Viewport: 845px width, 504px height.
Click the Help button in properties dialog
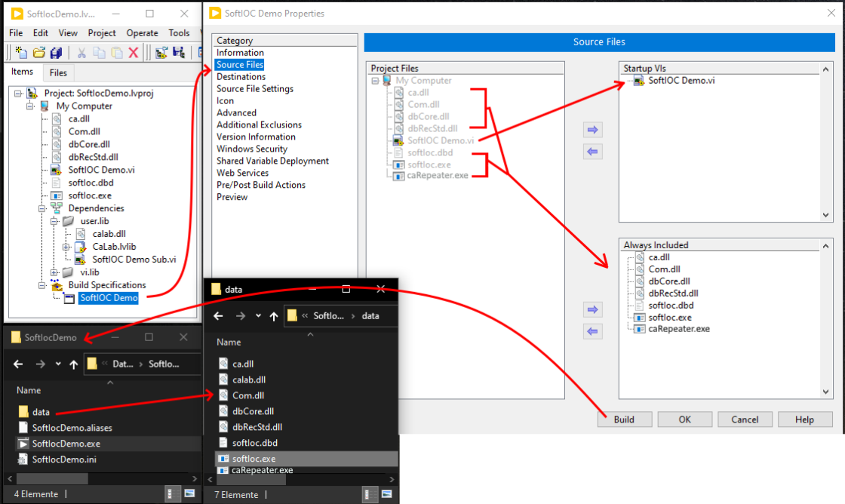(804, 419)
